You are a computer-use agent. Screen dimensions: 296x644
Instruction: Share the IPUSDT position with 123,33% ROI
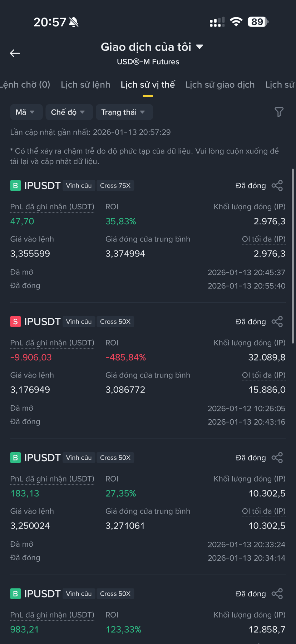(x=277, y=593)
